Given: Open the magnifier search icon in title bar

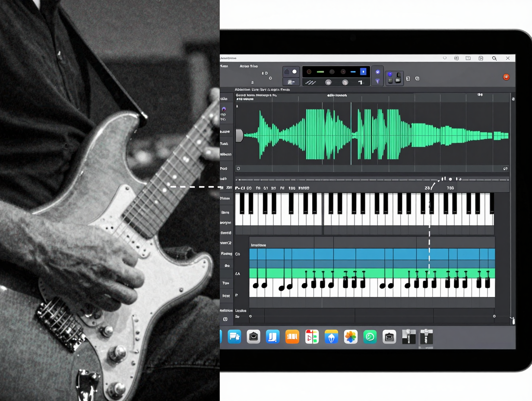Looking at the screenshot, I should click(494, 58).
